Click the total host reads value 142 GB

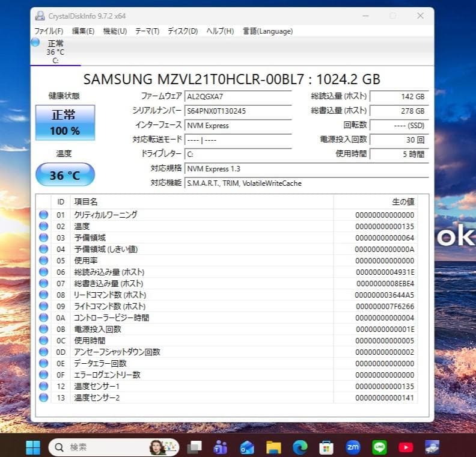point(399,97)
